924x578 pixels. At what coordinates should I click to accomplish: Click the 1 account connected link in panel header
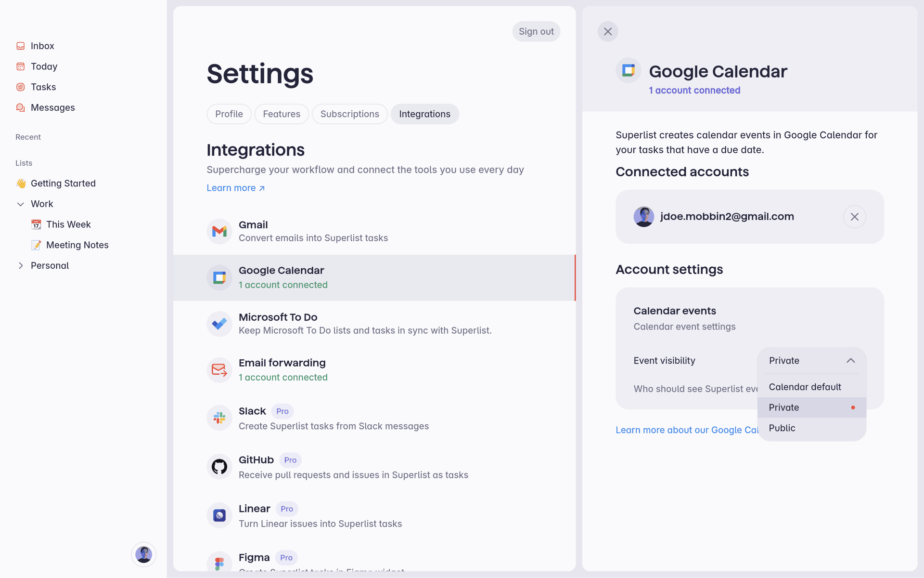pos(694,91)
